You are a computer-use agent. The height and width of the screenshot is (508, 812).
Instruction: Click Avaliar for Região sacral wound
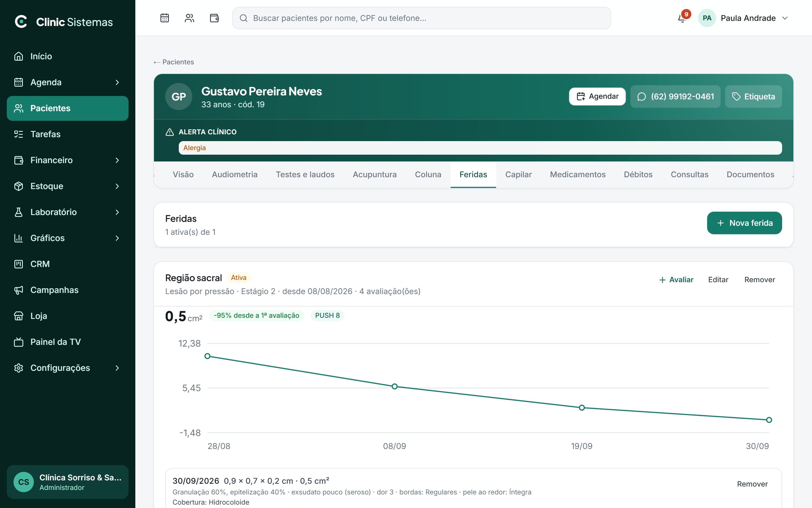pyautogui.click(x=676, y=279)
